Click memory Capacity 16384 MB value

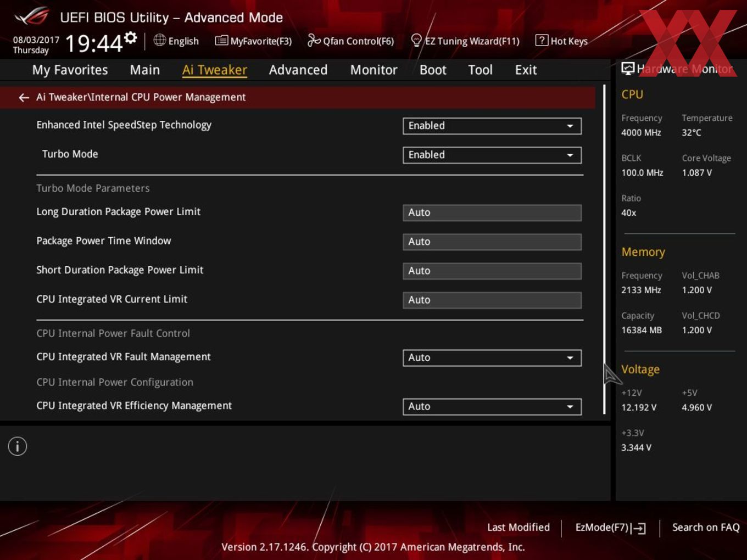click(642, 330)
